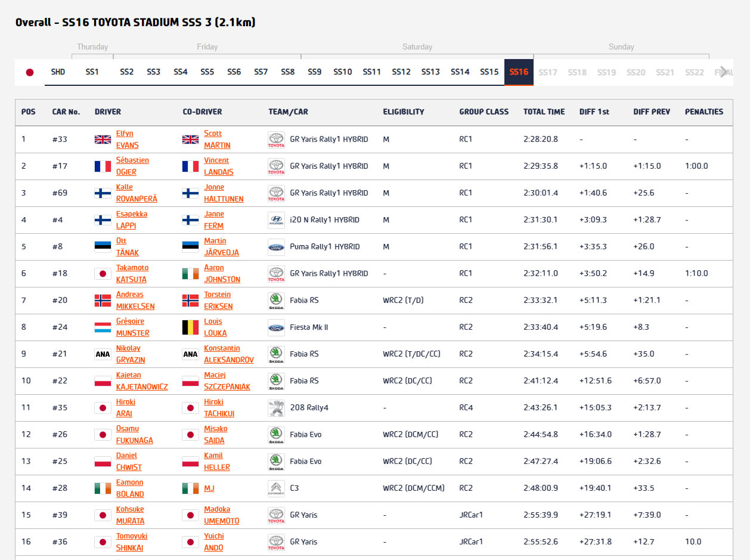Click the Belgian flag beside Louis Louka
This screenshot has height=560, width=750.
click(190, 327)
